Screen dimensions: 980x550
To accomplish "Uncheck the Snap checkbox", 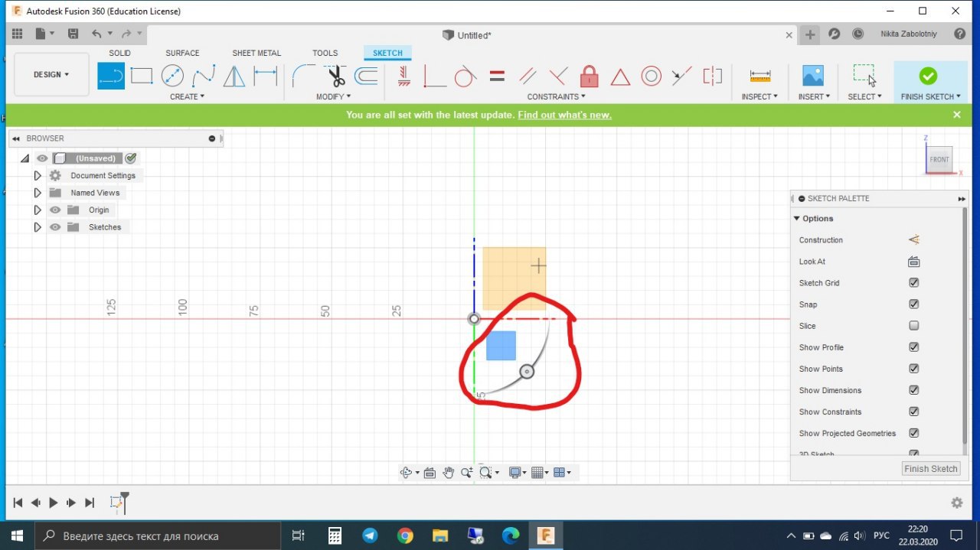I will pyautogui.click(x=913, y=304).
